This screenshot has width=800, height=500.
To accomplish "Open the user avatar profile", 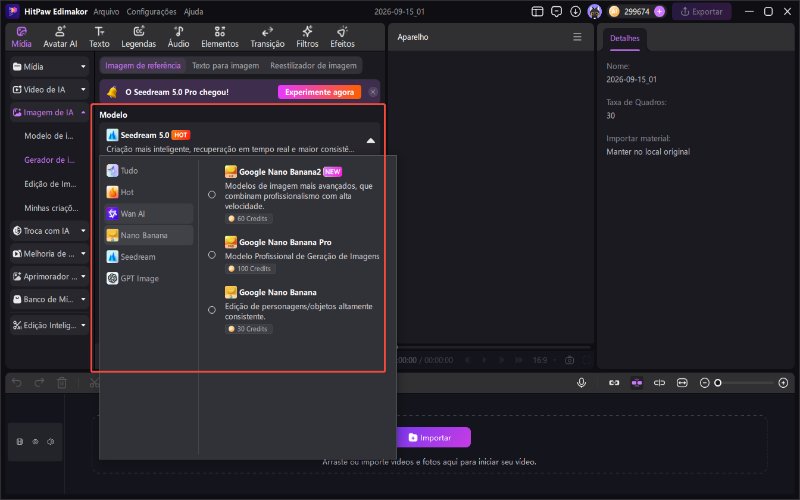I will pyautogui.click(x=594, y=12).
